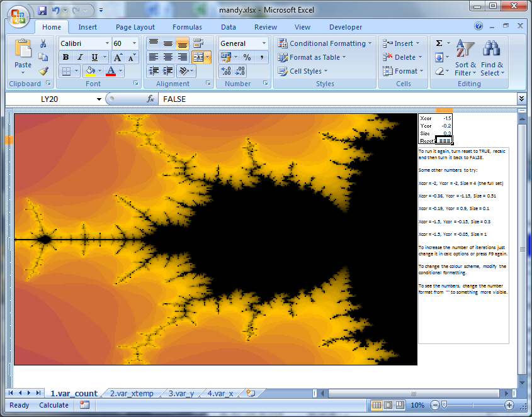Image resolution: width=532 pixels, height=417 pixels.
Task: Click the zoom slider handle
Action: tap(444, 405)
